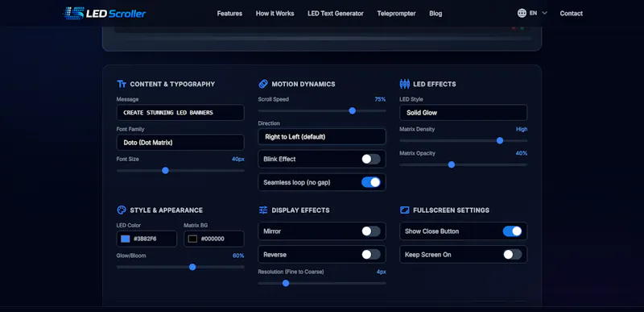
Task: Click the High matrix density value
Action: tap(522, 129)
